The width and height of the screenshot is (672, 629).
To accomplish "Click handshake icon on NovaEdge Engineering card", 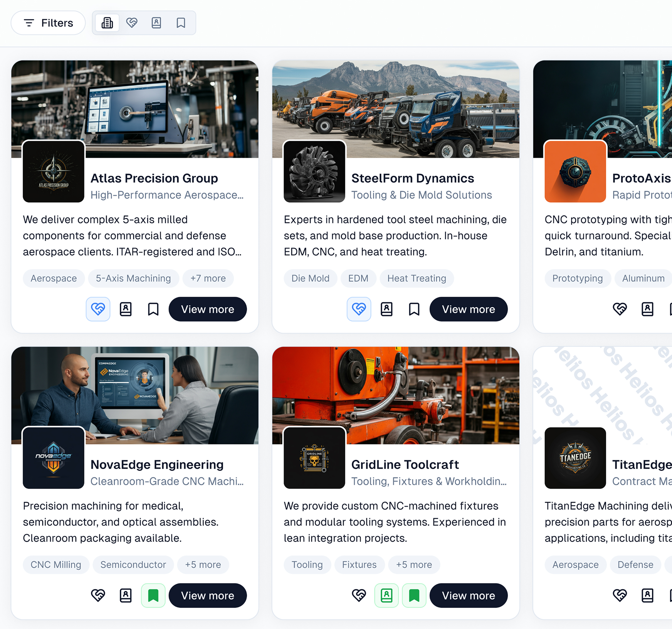I will click(98, 595).
